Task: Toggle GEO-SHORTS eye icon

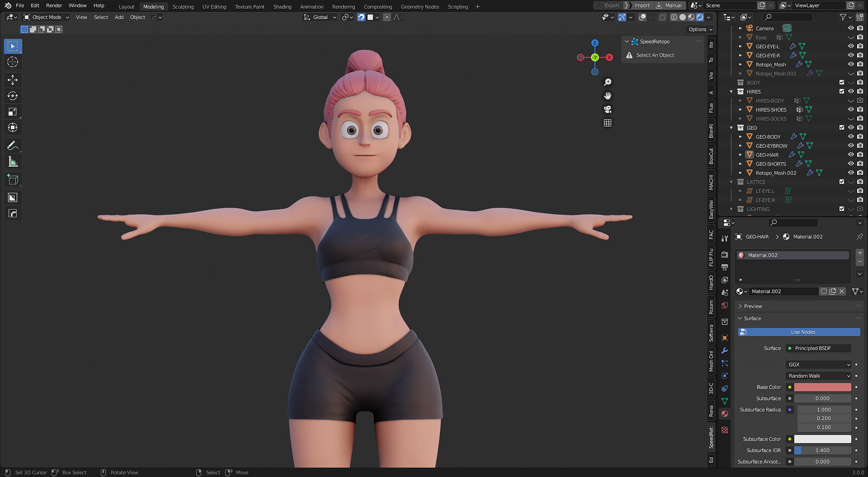Action: pos(851,164)
